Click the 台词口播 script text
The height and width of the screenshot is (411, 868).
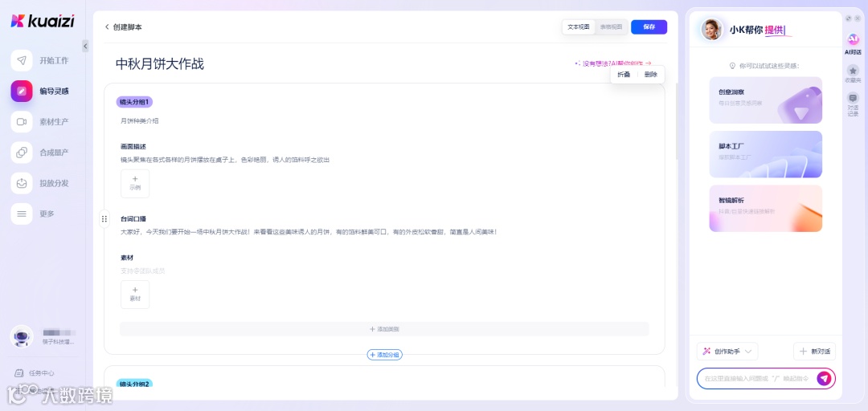click(x=309, y=232)
